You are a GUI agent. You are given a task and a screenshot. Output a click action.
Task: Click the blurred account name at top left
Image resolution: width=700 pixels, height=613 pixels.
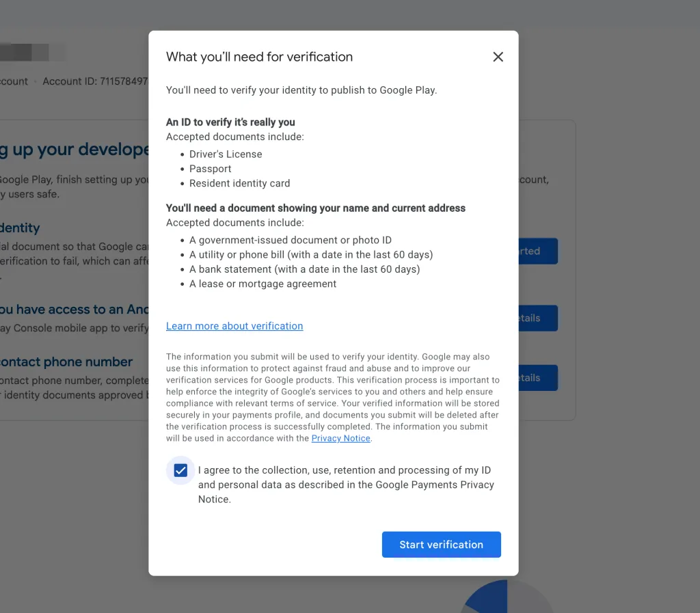(33, 53)
